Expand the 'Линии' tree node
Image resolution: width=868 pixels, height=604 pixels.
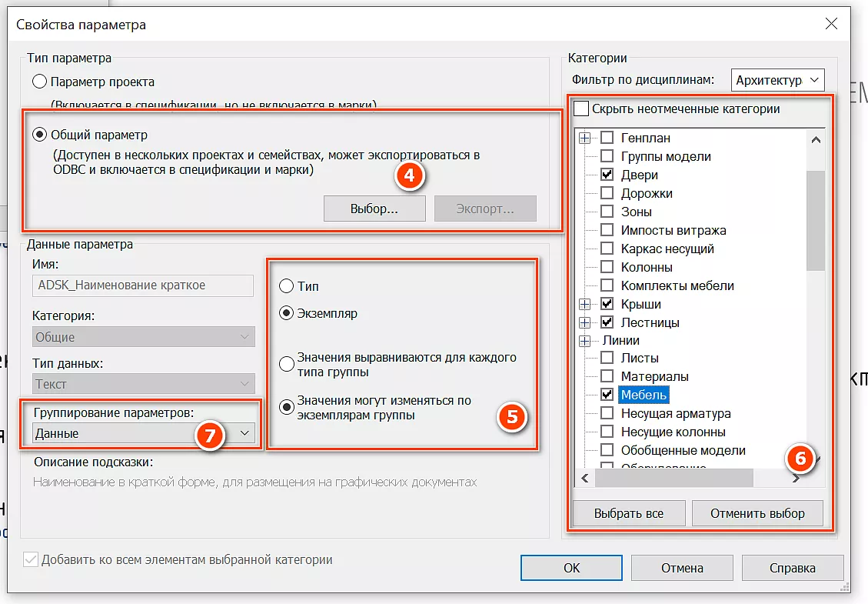[x=585, y=340]
